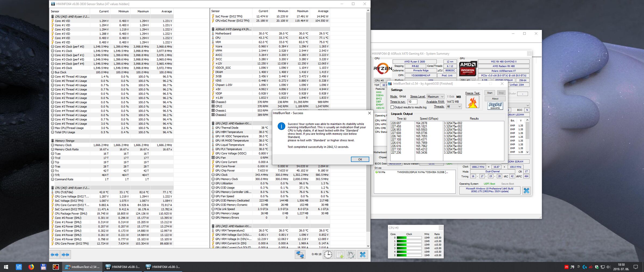Click the flame Freeze Test icon in IntelBurnTest
The width and height of the screenshot is (644, 272).
click(x=472, y=102)
